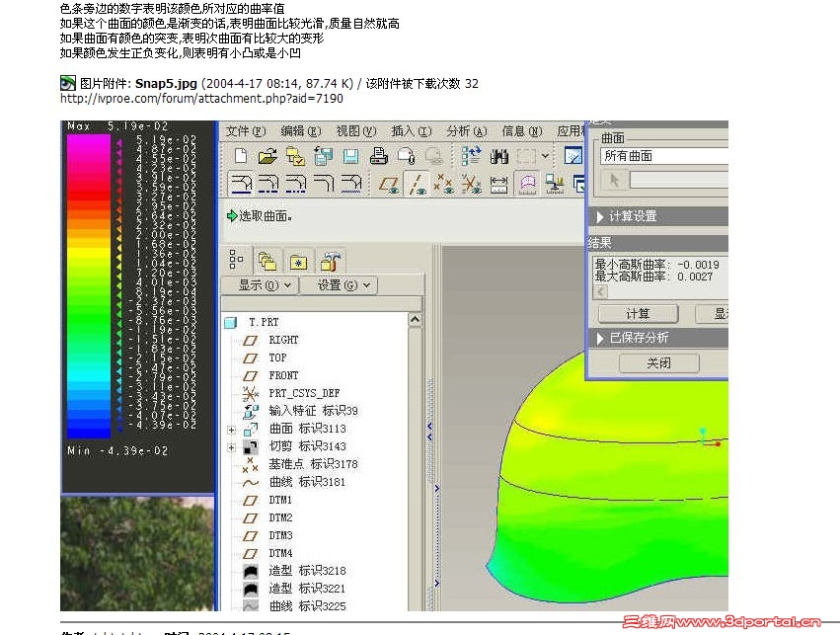Screen dimensions: 840x635
Task: Select 造型 标识3218 tree item
Action: (307, 571)
